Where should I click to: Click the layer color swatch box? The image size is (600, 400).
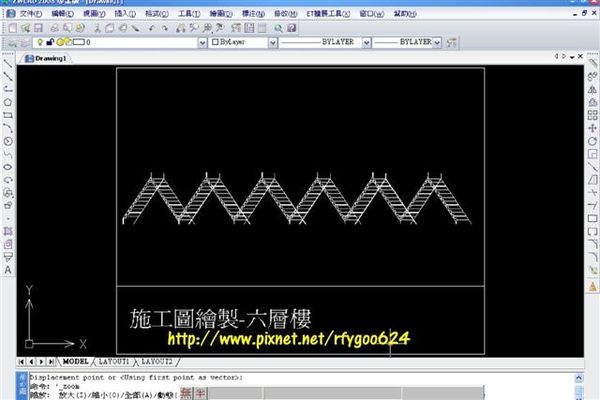[x=78, y=42]
